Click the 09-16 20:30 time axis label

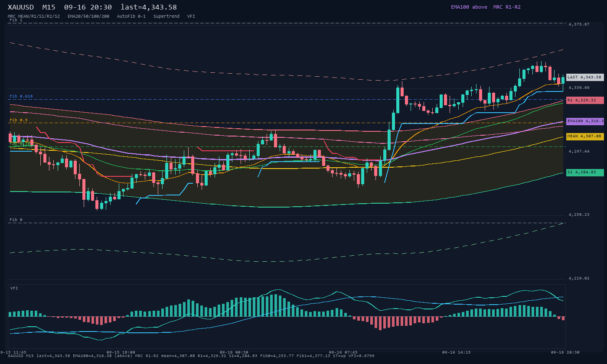[x=565, y=352]
